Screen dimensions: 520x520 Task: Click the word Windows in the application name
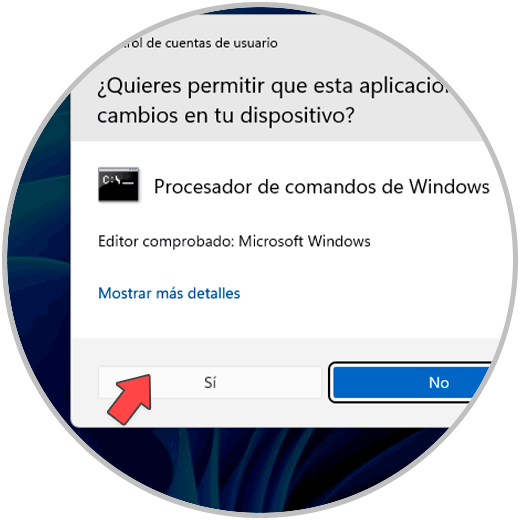coord(449,186)
